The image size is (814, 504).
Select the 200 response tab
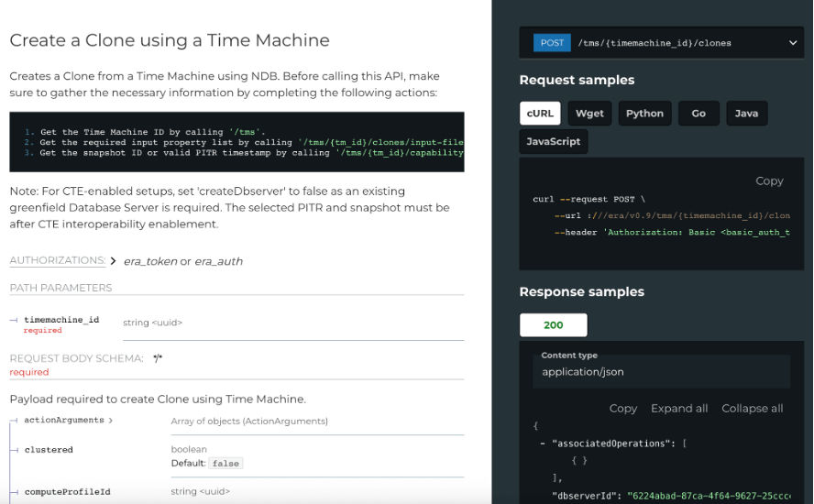click(x=554, y=325)
